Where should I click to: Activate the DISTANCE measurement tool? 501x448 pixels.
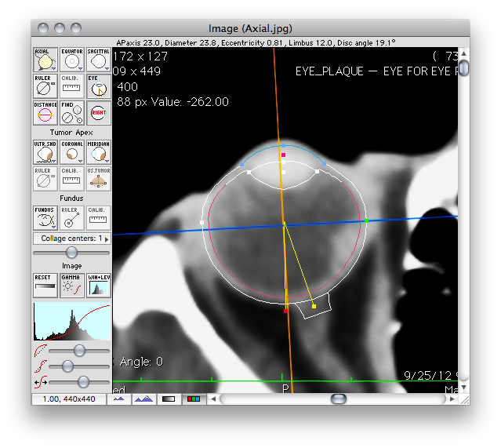pos(45,112)
